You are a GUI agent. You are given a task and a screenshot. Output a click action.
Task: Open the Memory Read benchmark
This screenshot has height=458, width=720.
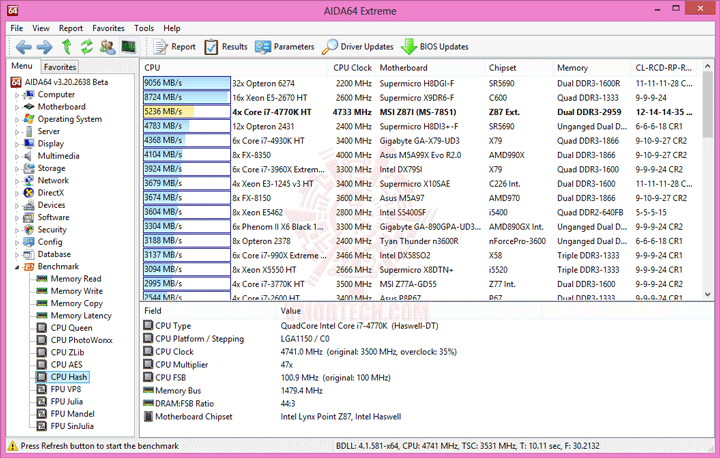(x=76, y=279)
